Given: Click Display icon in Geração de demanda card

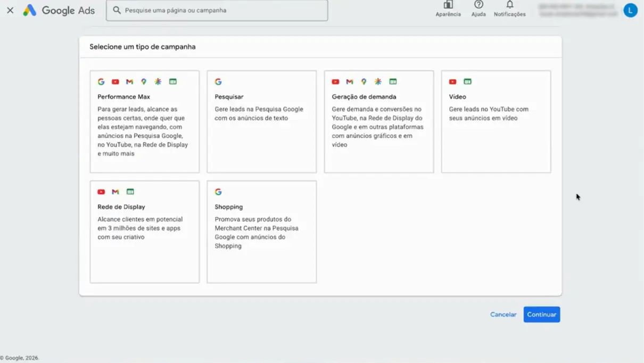Looking at the screenshot, I should (x=393, y=81).
